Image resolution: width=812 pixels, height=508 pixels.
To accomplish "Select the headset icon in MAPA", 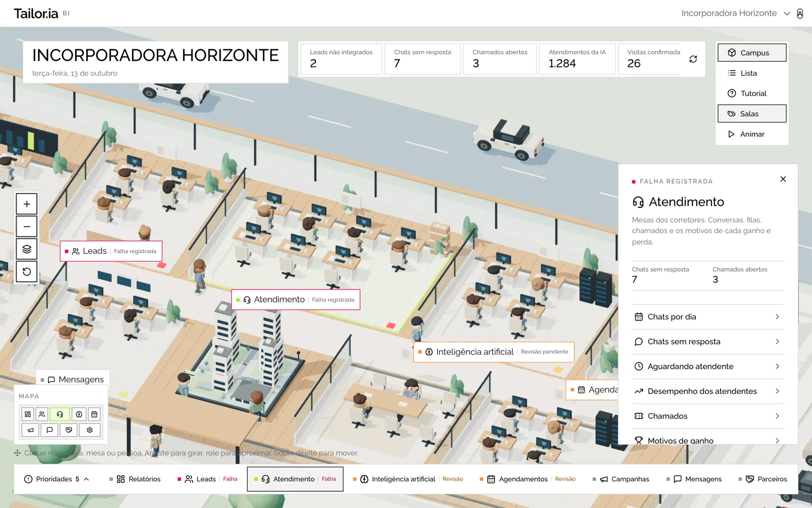I will [60, 414].
